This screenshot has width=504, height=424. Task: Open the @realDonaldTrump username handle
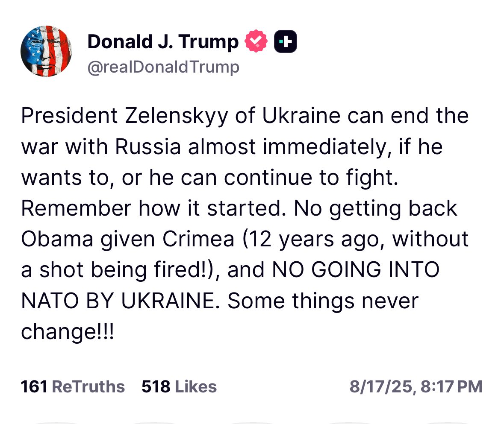pyautogui.click(x=164, y=67)
